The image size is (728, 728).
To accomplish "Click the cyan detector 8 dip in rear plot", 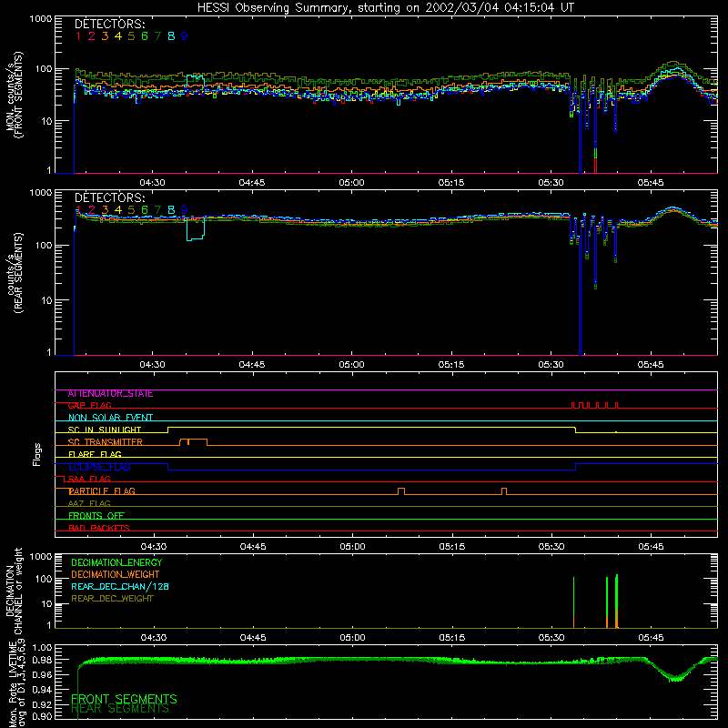I will click(196, 230).
